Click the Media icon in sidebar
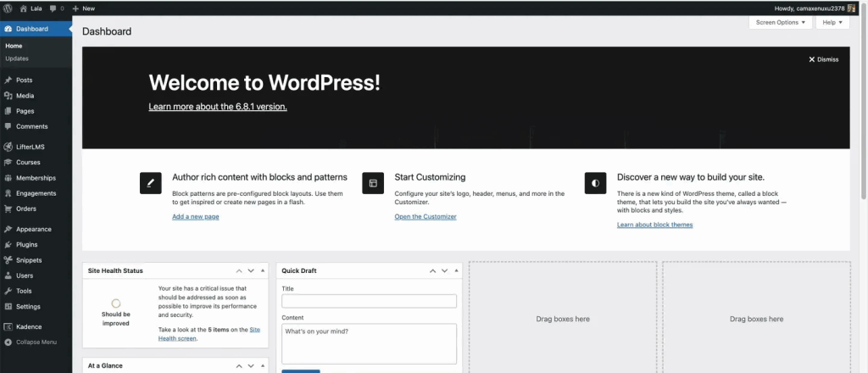 8,96
